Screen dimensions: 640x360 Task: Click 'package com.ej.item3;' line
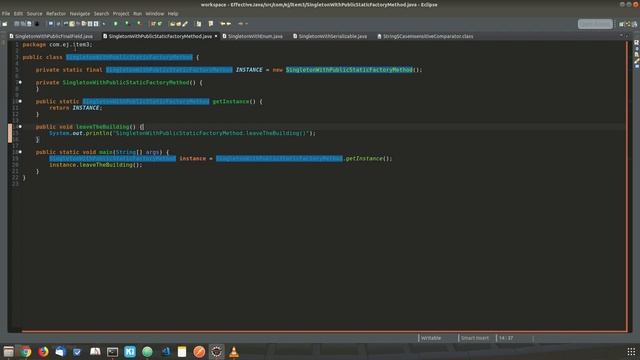(58, 44)
